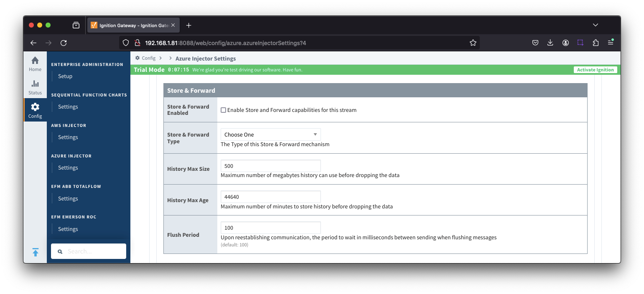Focus the Flush Period input field

point(270,228)
